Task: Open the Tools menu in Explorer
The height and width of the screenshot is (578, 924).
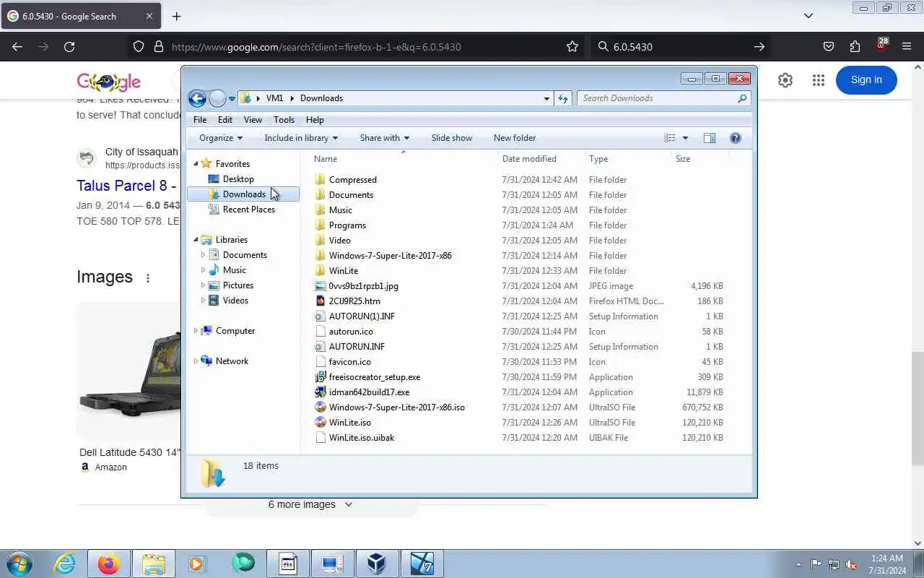Action: tap(284, 120)
